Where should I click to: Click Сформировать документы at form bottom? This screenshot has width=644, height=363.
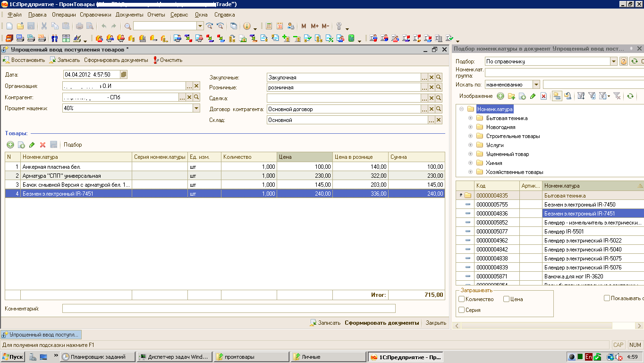tap(381, 323)
